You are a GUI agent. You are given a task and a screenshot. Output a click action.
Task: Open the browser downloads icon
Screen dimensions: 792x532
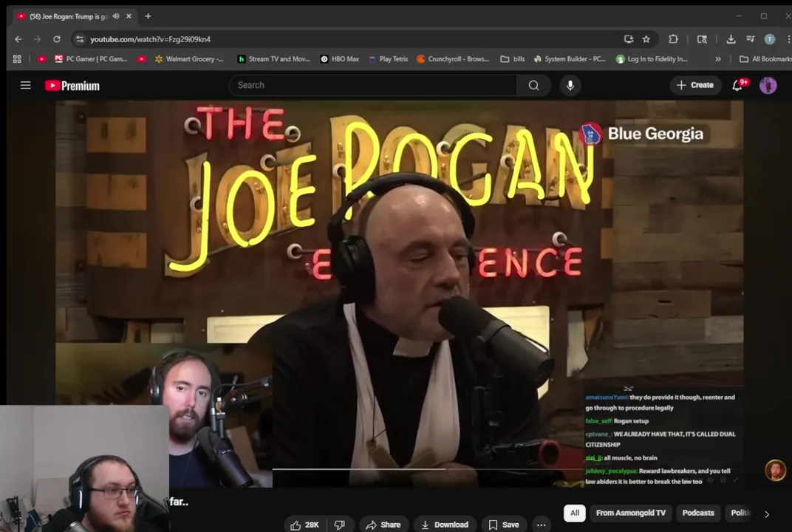[x=731, y=39]
